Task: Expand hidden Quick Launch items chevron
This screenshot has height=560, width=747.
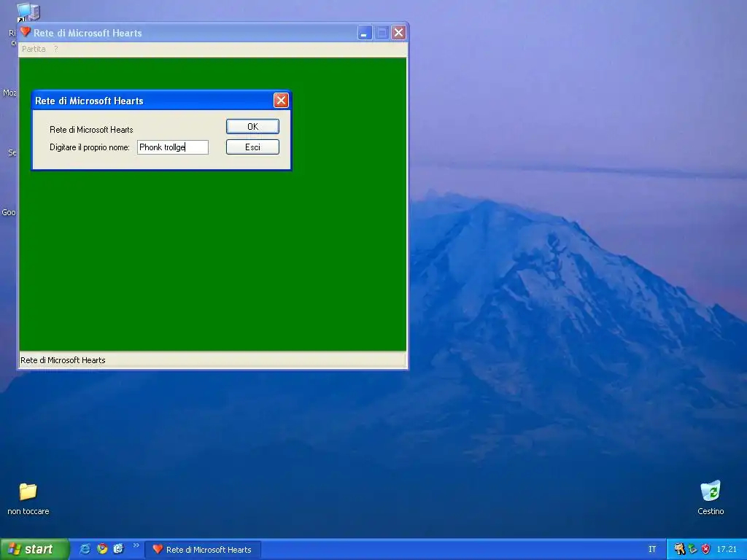Action: pyautogui.click(x=136, y=545)
